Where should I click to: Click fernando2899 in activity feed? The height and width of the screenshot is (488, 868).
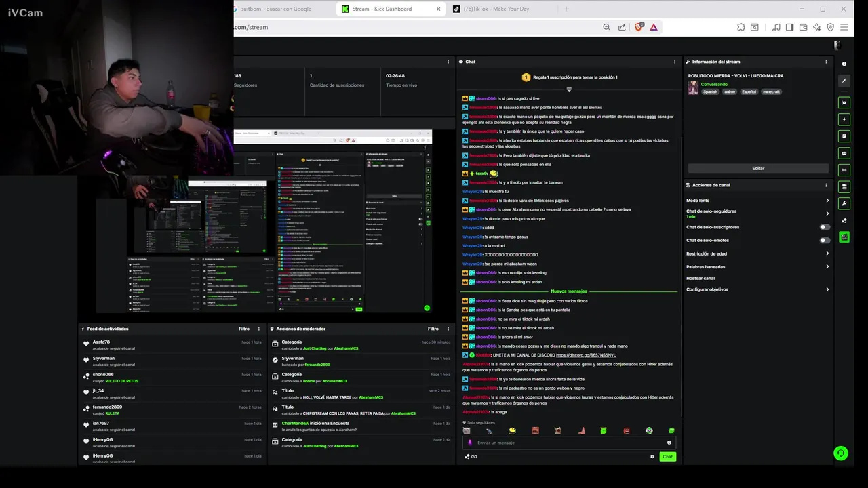pos(107,407)
